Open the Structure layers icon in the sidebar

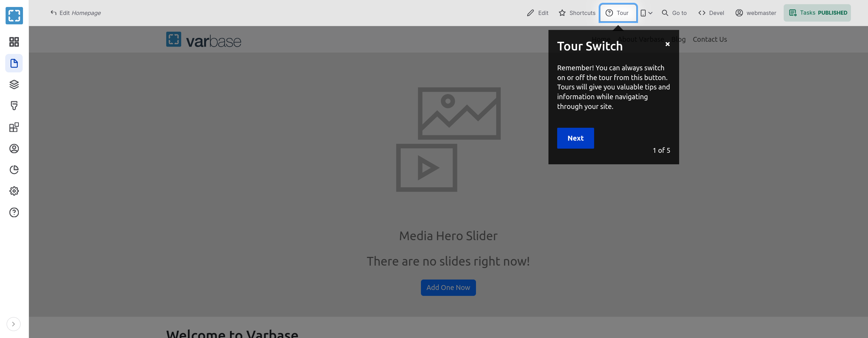click(14, 85)
